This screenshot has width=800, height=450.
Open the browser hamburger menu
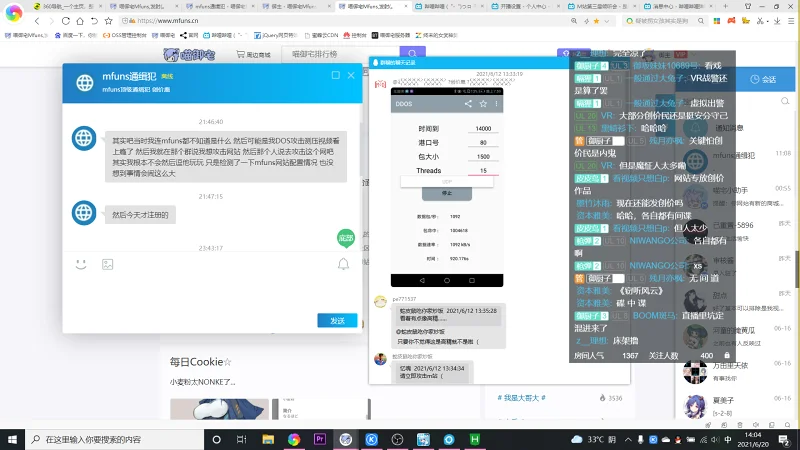791,21
